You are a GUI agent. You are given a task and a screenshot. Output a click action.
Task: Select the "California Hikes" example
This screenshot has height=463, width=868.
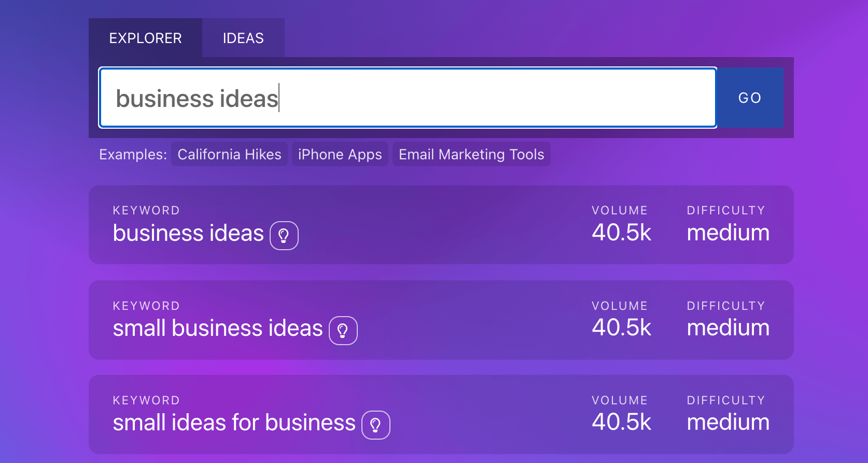pos(229,154)
